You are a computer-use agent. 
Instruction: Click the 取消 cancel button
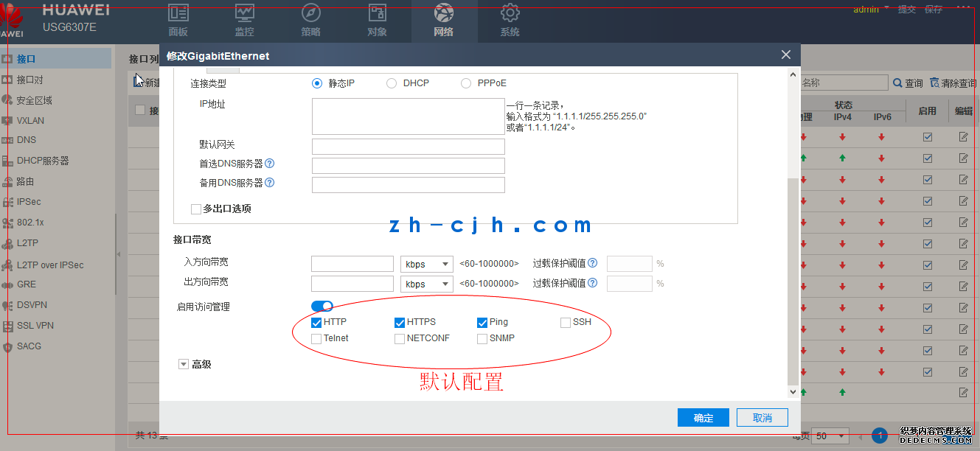pyautogui.click(x=762, y=418)
